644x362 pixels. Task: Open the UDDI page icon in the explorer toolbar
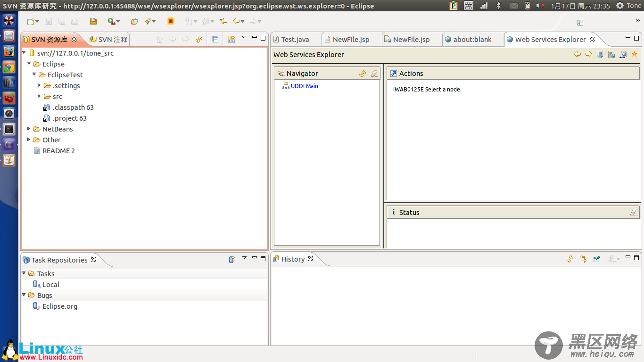[600, 54]
